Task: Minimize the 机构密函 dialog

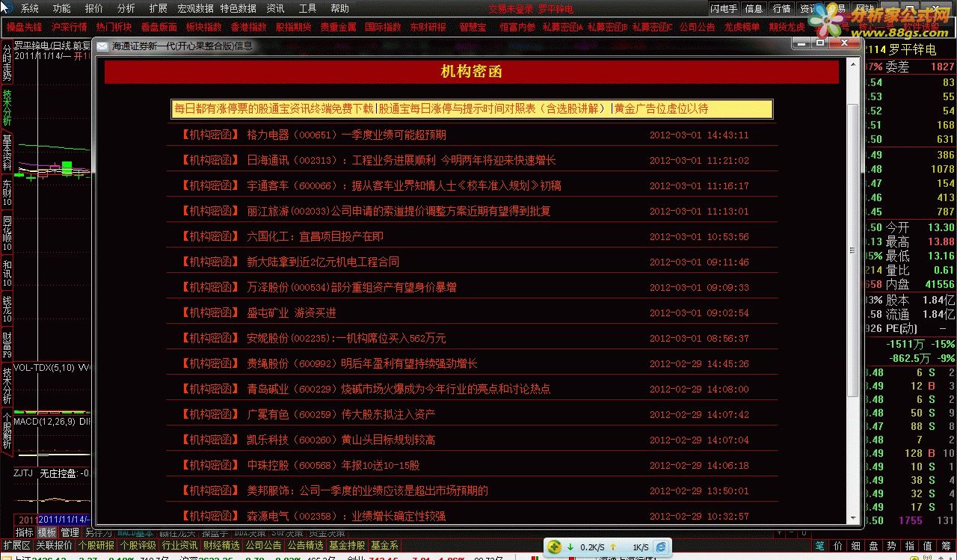Action: click(x=800, y=43)
